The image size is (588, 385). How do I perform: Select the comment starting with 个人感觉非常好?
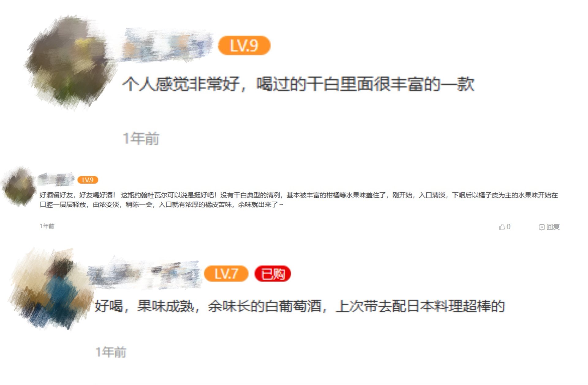298,84
